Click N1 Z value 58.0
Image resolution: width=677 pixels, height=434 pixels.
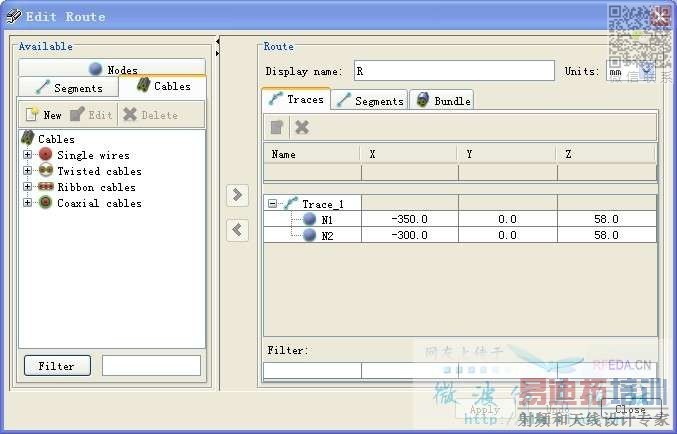(606, 219)
